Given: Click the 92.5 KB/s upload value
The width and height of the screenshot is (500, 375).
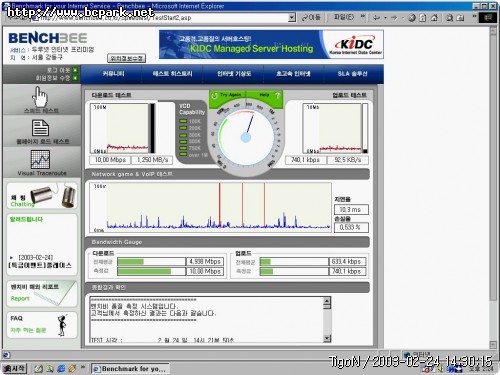Looking at the screenshot, I should 348,160.
